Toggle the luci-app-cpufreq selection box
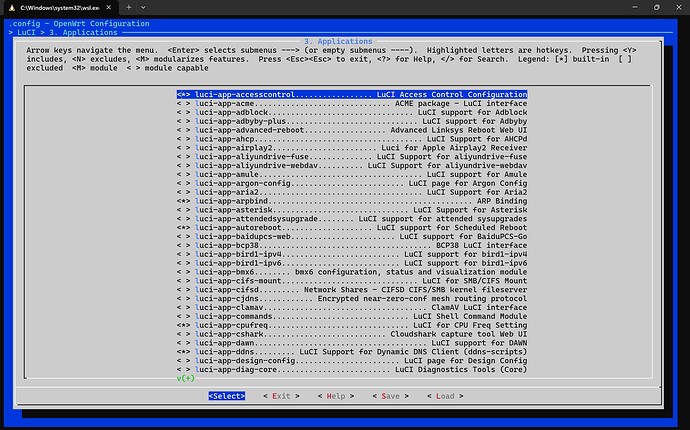 (x=184, y=325)
